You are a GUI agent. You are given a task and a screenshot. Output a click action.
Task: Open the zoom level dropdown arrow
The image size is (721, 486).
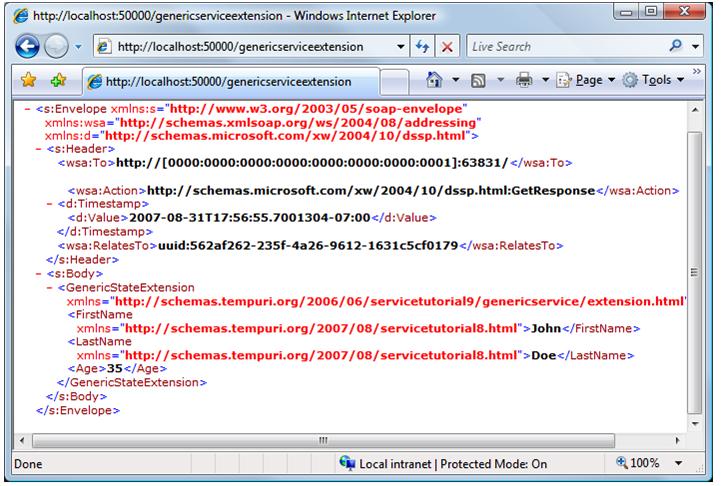pyautogui.click(x=678, y=463)
